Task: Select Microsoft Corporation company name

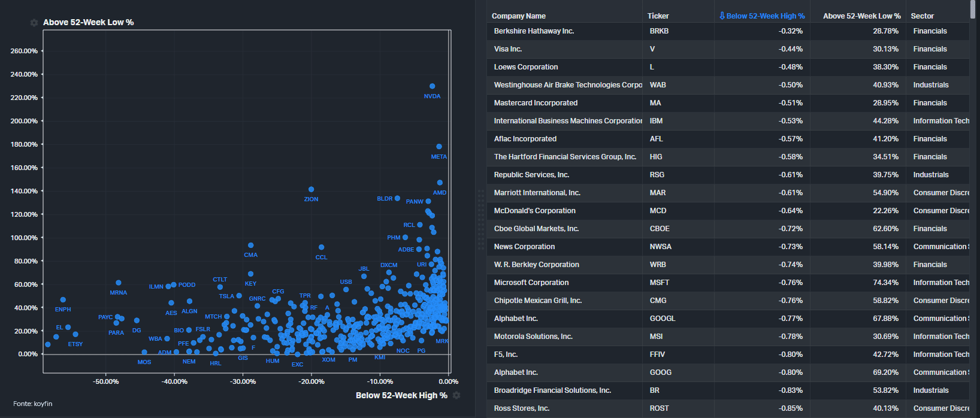Action: 531,283
